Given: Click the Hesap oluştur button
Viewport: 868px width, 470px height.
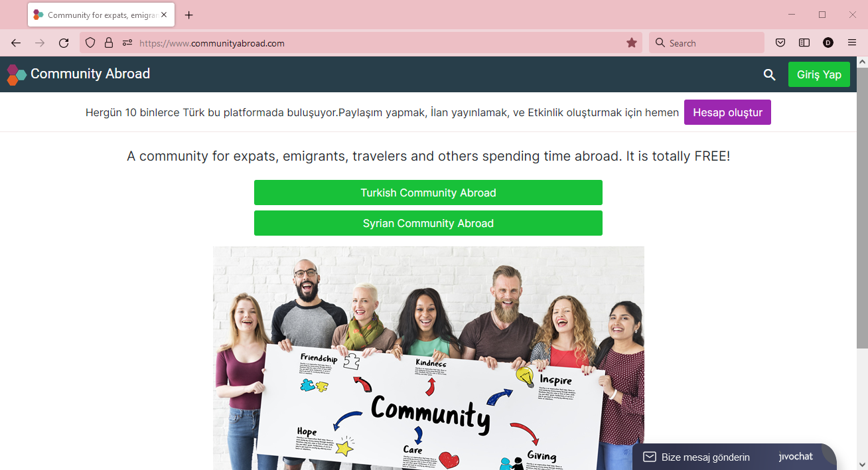Looking at the screenshot, I should pyautogui.click(x=727, y=112).
